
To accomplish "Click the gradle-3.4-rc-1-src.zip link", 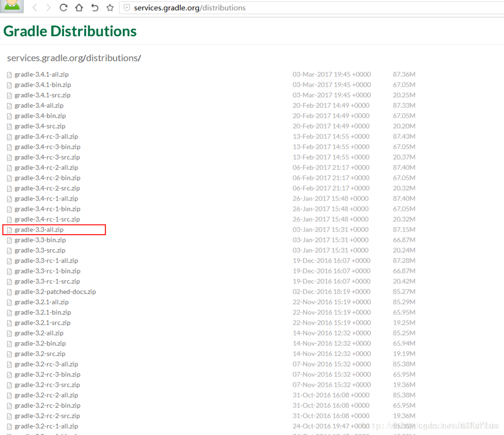I will coord(47,220).
